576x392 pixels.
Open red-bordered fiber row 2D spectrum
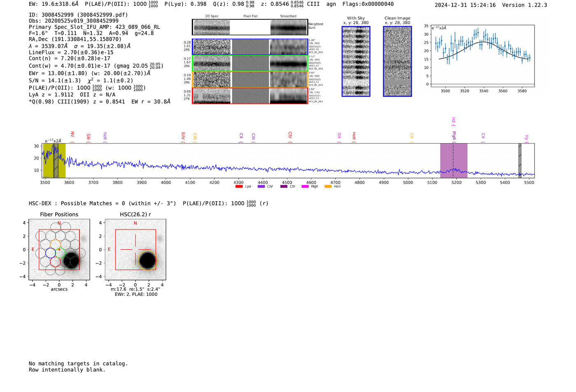212,95
